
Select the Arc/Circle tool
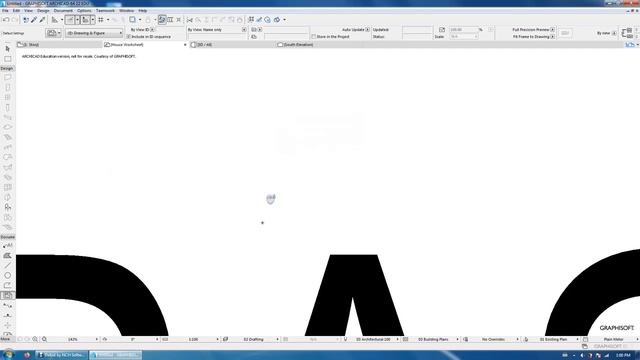[7, 275]
